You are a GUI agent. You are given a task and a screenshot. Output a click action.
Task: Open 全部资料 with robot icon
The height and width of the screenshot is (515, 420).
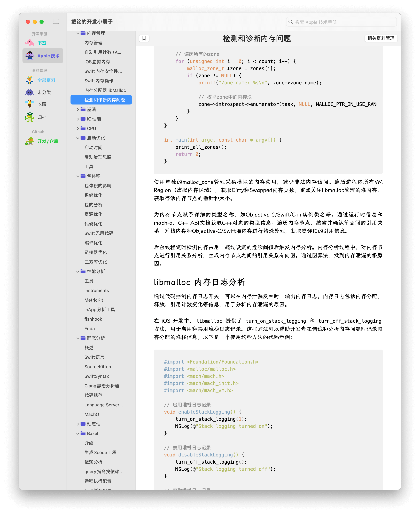(30, 80)
